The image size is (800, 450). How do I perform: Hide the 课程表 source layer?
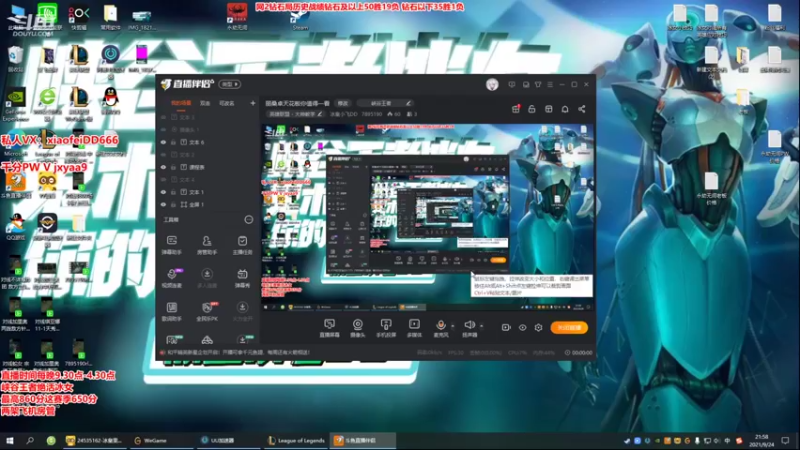[163, 167]
